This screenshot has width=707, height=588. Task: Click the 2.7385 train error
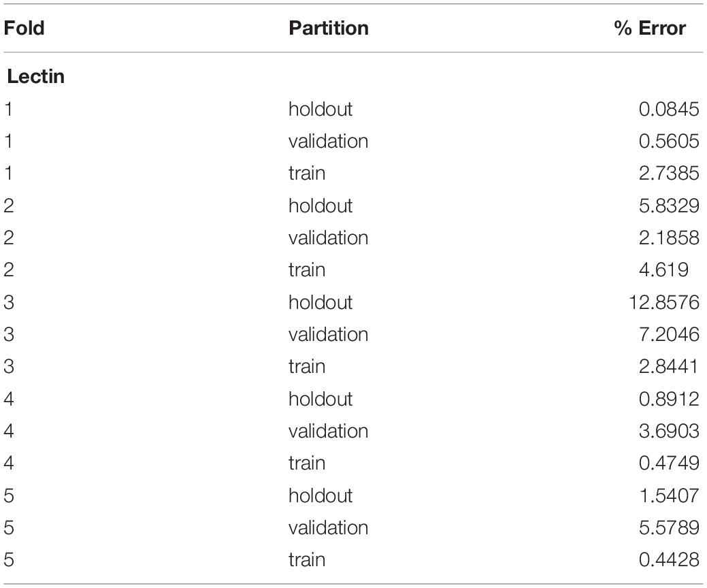point(669,173)
